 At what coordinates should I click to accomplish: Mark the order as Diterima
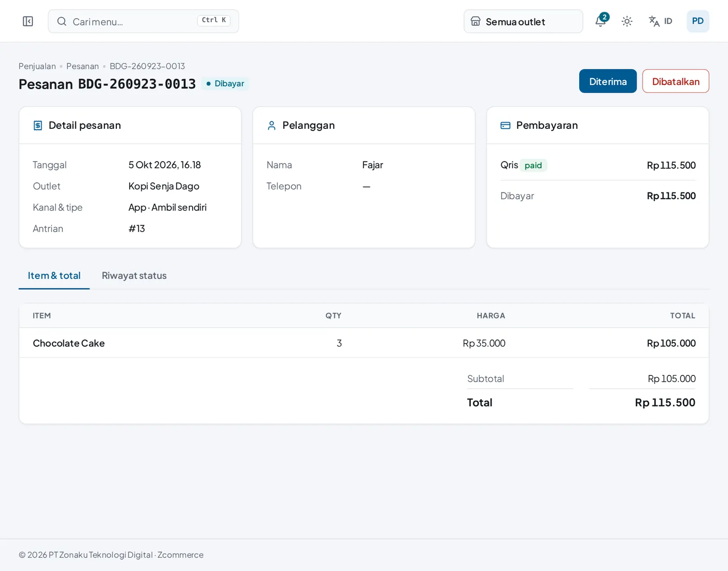click(608, 81)
